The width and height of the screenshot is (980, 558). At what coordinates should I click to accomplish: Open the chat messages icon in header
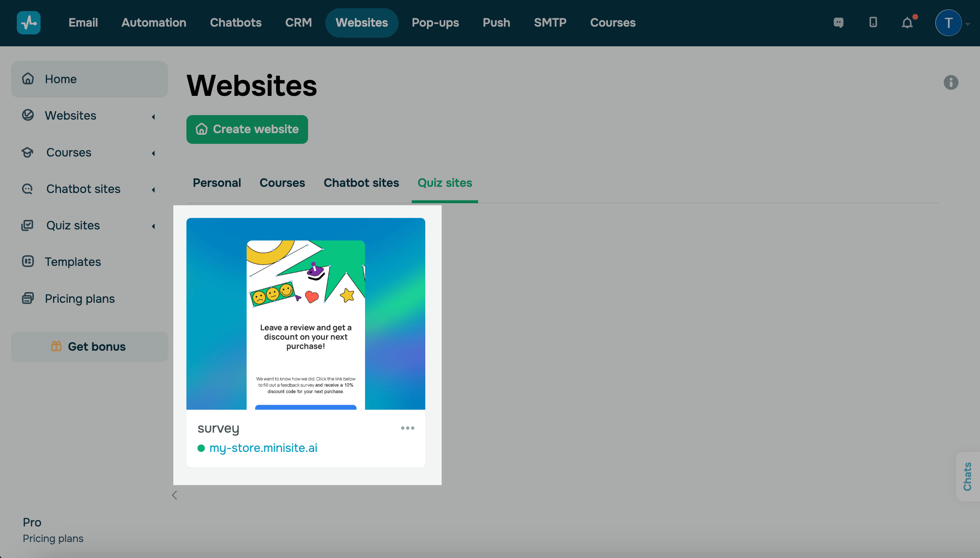(x=838, y=23)
